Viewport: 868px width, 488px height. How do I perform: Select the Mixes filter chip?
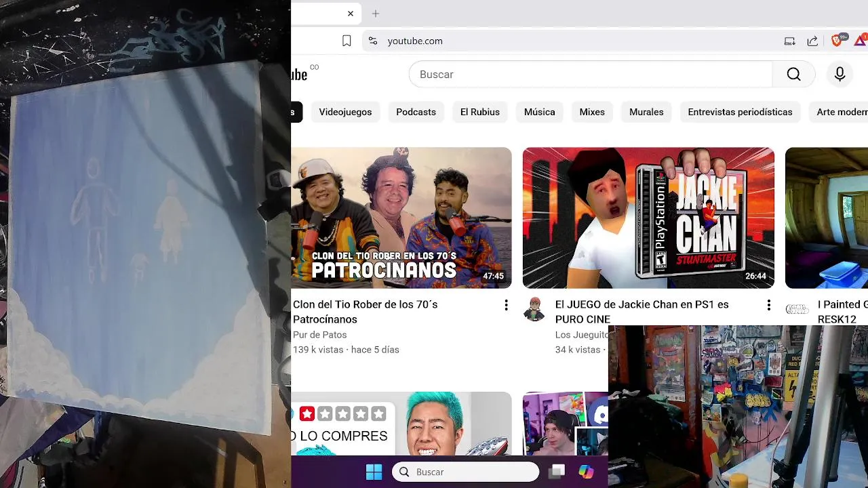592,112
